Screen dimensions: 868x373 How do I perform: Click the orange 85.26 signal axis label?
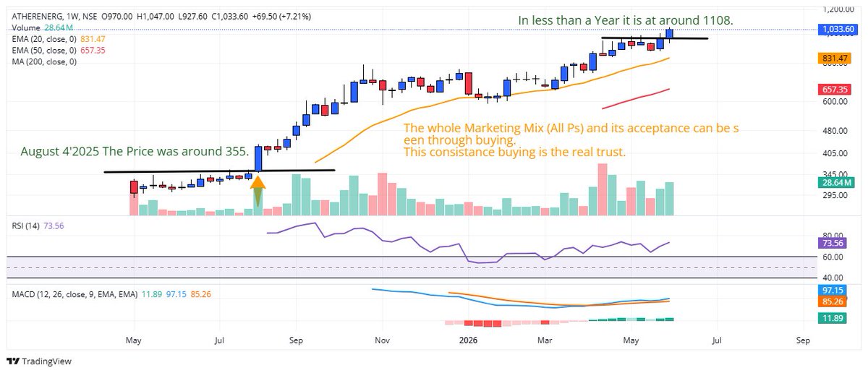click(x=834, y=301)
